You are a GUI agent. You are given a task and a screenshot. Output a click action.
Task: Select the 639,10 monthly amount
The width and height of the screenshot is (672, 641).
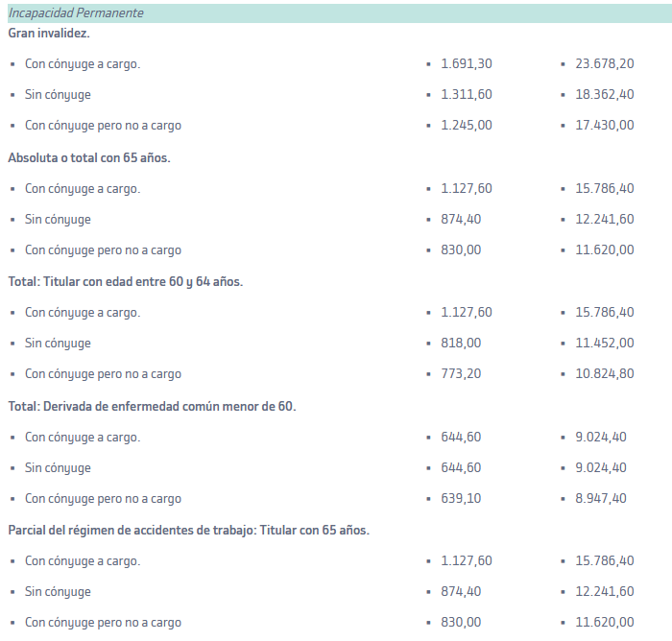461,499
